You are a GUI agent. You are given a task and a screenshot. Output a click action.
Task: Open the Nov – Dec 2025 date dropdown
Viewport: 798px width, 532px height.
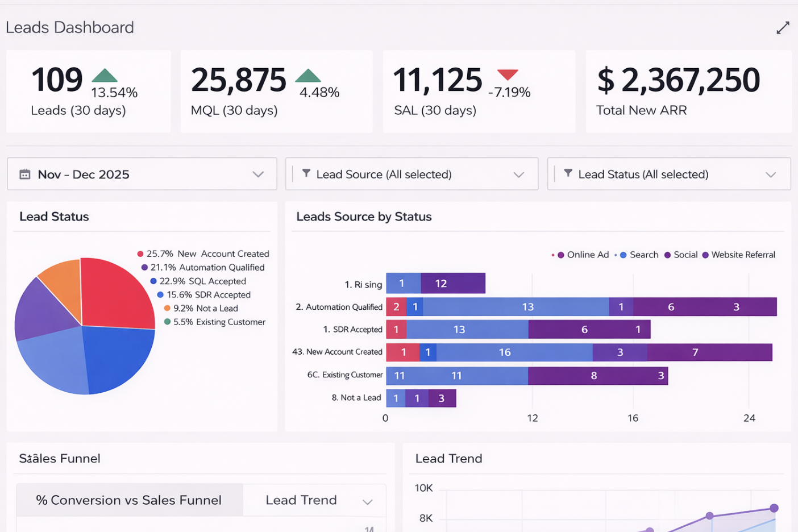[258, 174]
